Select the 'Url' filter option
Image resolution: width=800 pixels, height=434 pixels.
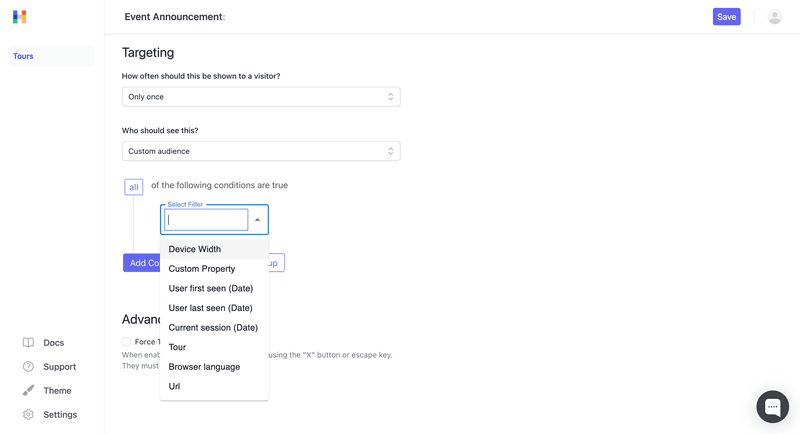(x=175, y=386)
